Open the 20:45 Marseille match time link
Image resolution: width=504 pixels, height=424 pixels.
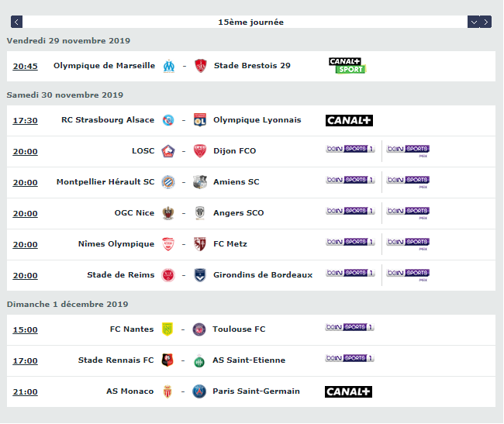click(25, 66)
